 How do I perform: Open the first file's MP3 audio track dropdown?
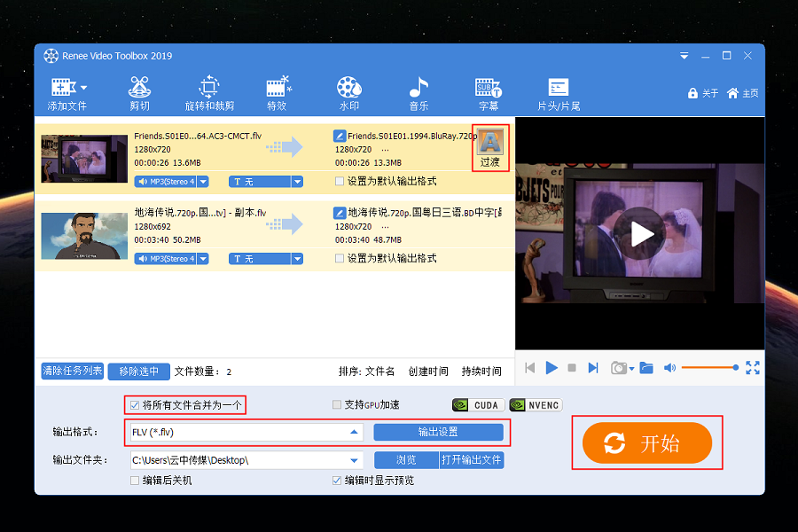[202, 182]
